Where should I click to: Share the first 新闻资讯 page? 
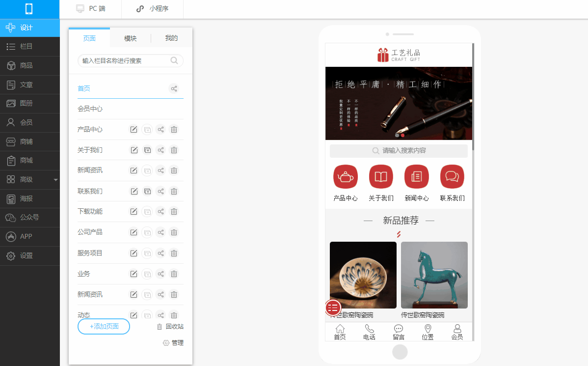pyautogui.click(x=161, y=170)
